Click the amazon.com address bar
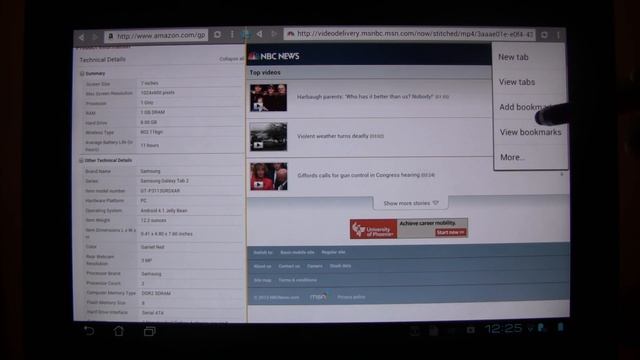Viewport: 640px width, 360px height. [156, 36]
